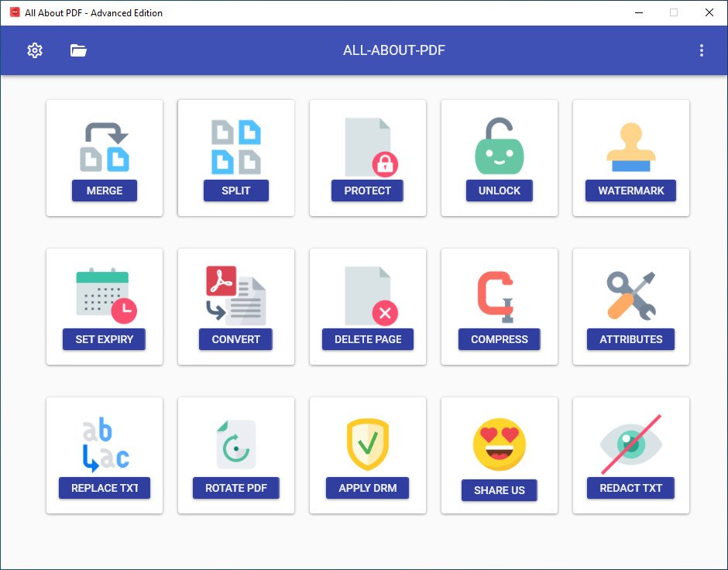Click the Replace Text ab-ac icon
This screenshot has height=570, width=728.
pyautogui.click(x=105, y=445)
